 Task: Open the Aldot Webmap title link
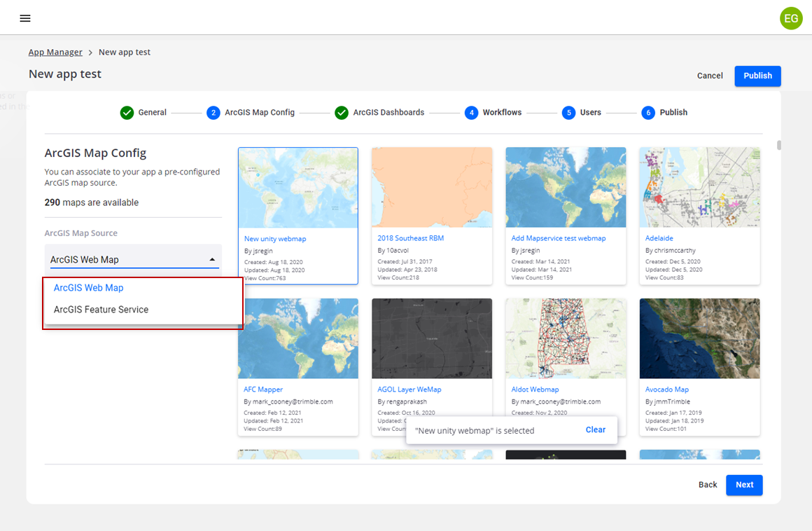pyautogui.click(x=535, y=389)
